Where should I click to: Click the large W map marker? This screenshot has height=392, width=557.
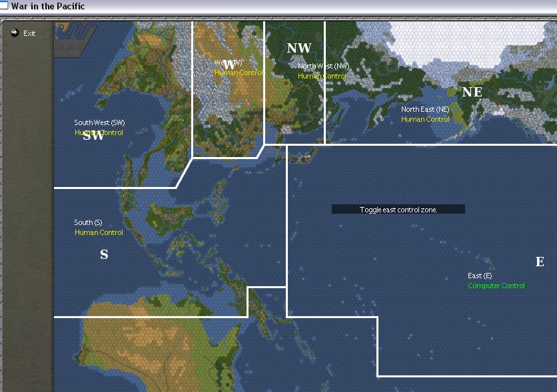229,65
